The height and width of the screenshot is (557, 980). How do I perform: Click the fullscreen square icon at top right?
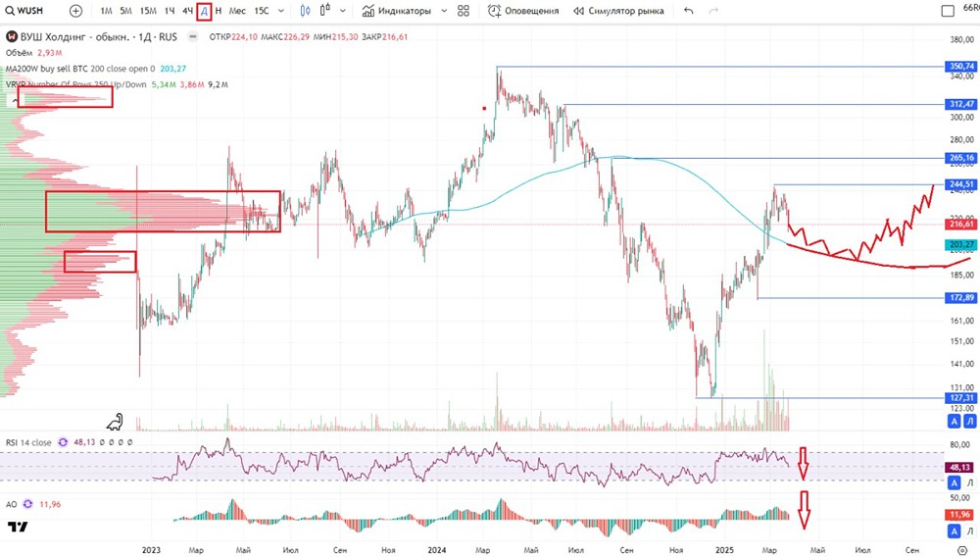948,11
